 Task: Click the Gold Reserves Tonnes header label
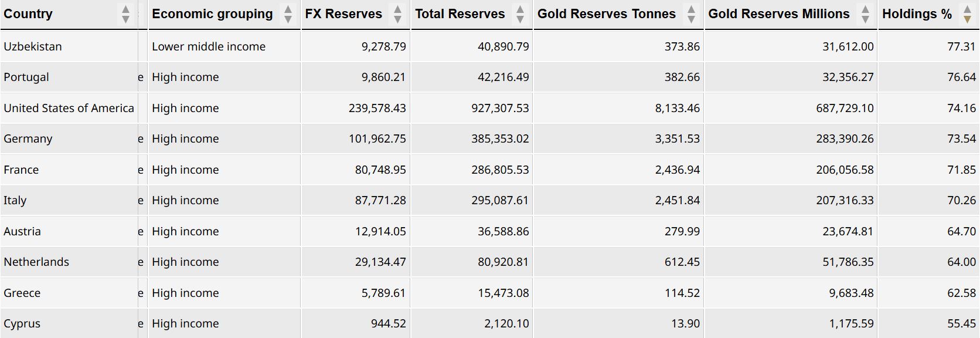606,14
